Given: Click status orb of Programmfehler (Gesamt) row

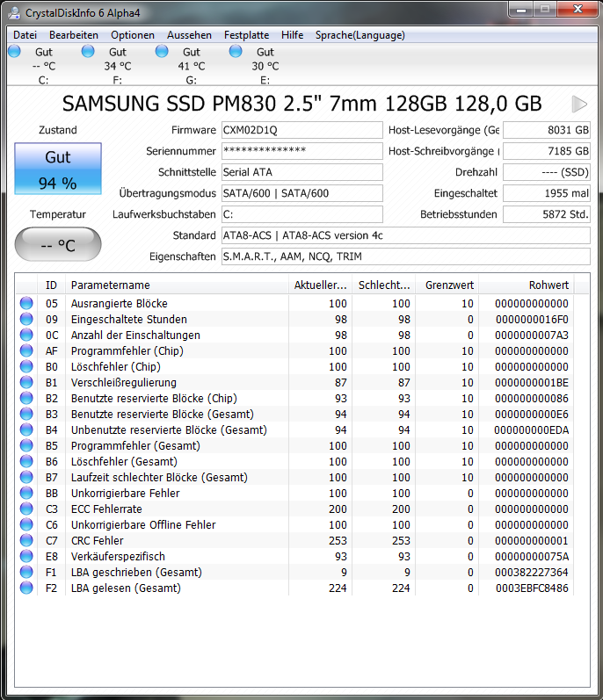Looking at the screenshot, I should [26, 445].
